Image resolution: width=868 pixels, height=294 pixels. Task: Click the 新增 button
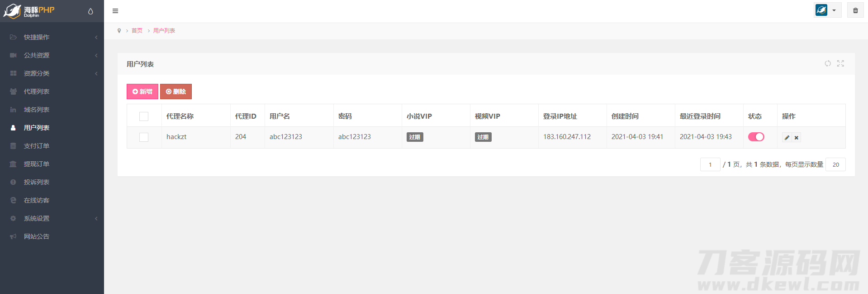[142, 92]
